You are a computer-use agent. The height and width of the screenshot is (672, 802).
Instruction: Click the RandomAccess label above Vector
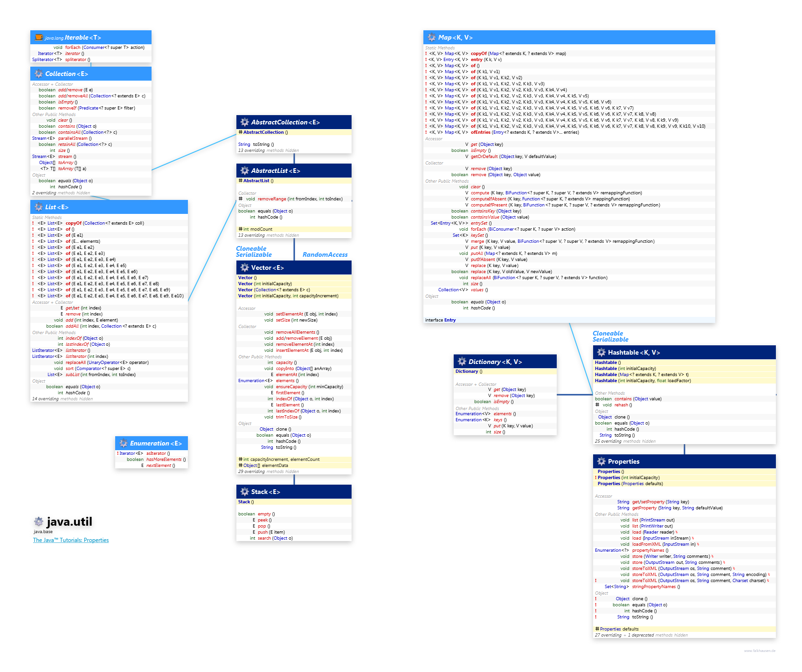[325, 254]
